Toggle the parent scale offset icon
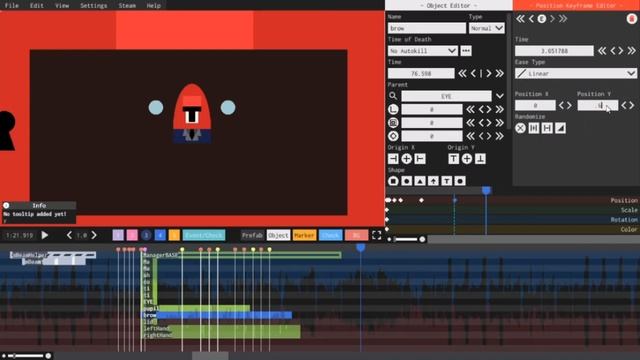 393,123
